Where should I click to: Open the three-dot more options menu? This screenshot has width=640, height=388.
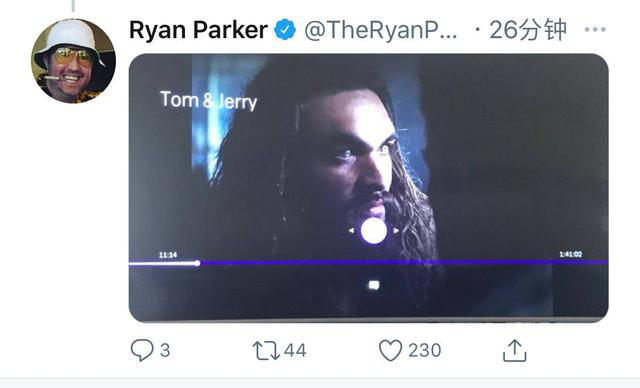click(x=595, y=29)
